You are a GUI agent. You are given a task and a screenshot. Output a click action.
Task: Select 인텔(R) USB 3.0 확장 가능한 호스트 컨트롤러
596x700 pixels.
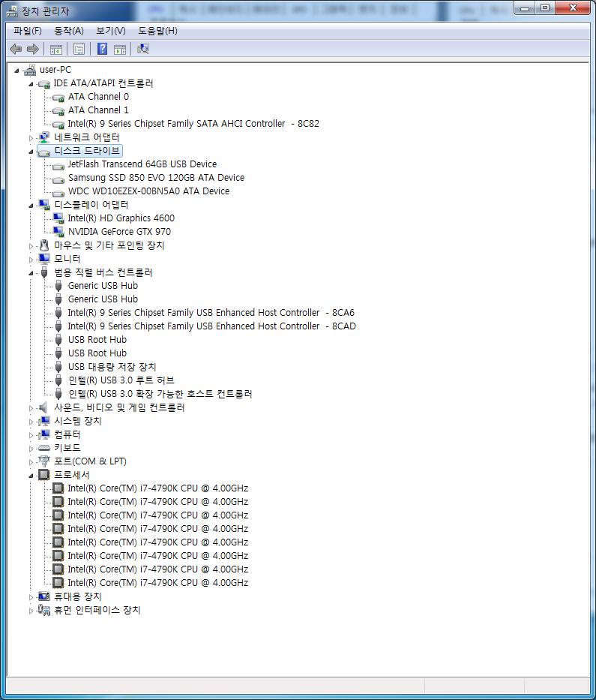[x=160, y=394]
